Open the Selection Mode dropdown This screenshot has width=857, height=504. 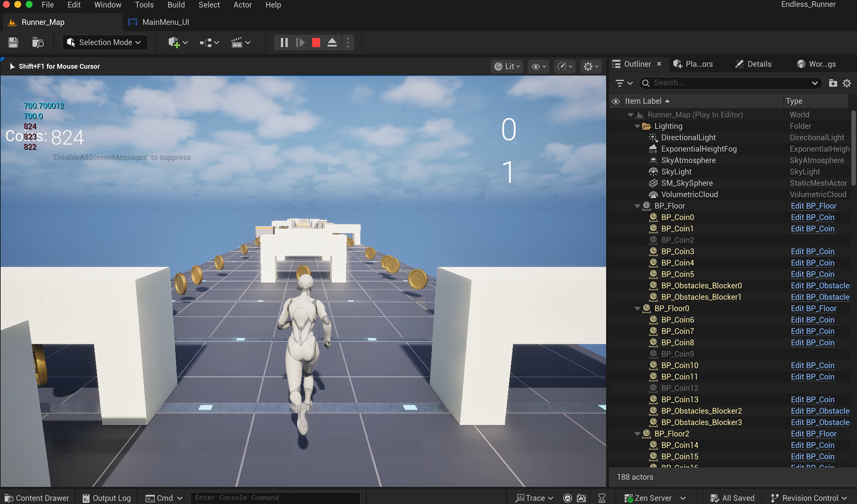pos(105,42)
